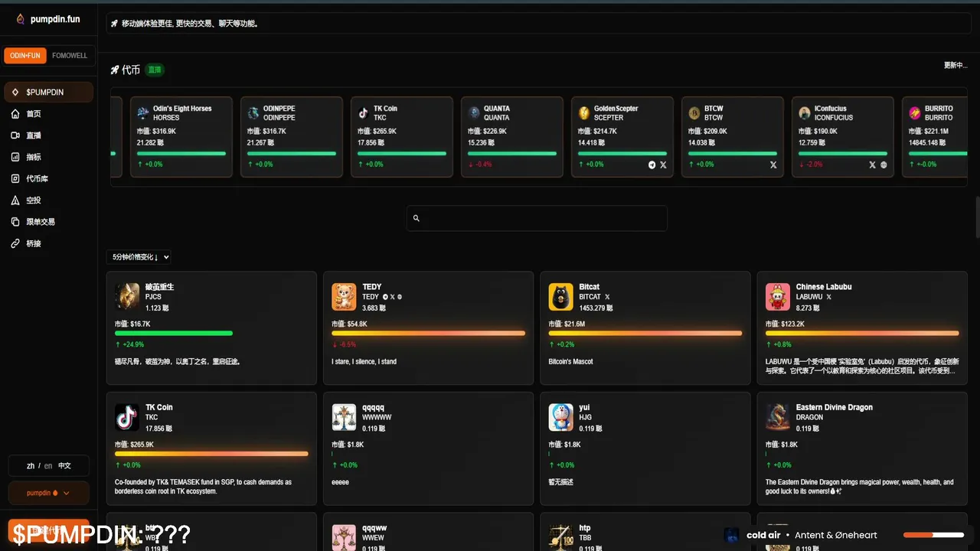Screen dimensions: 980x551
Task: Click market cap $21.6M on Bitcat card
Action: [567, 324]
